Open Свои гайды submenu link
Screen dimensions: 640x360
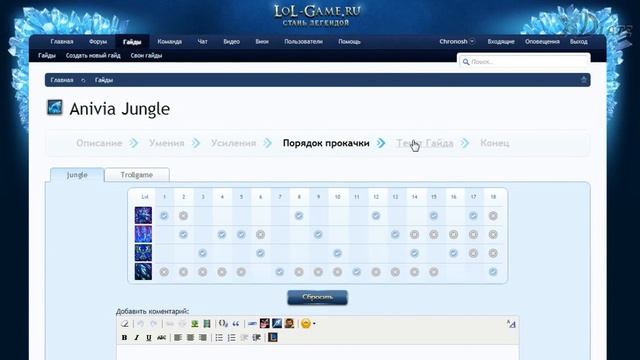147,56
